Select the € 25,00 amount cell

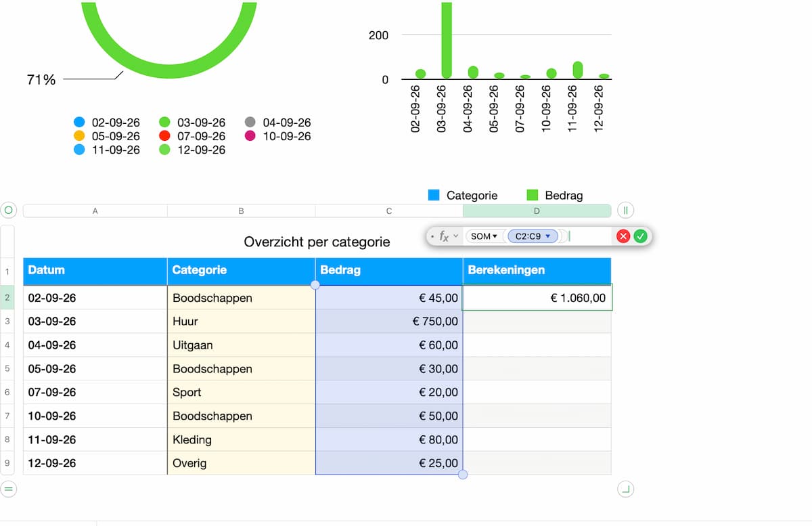coord(389,463)
